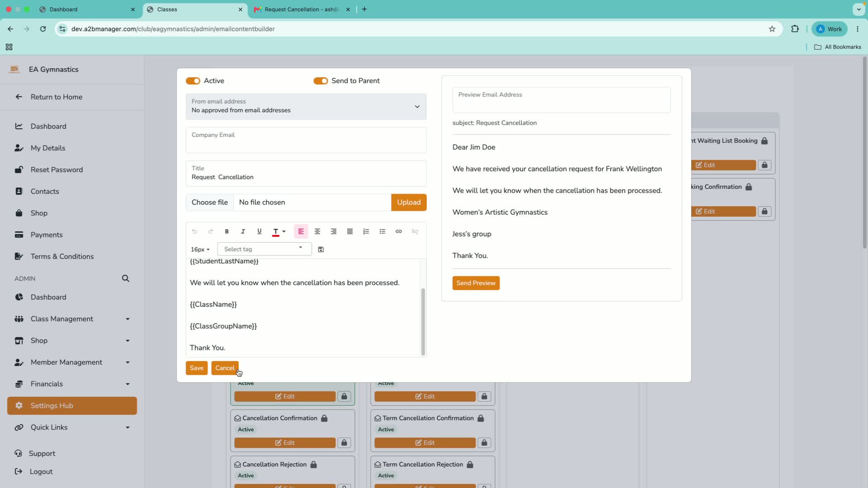Viewport: 868px width, 488px height.
Task: Disable the Active toggle
Action: (193, 81)
